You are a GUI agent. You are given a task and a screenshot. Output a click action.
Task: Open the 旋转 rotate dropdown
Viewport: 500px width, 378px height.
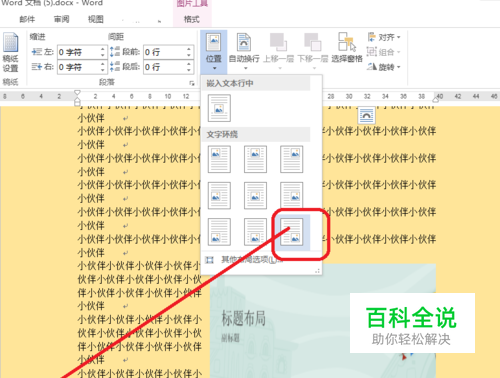pyautogui.click(x=384, y=67)
